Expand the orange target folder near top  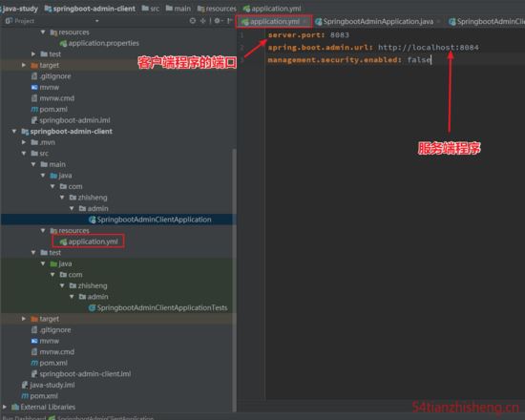pyautogui.click(x=24, y=65)
